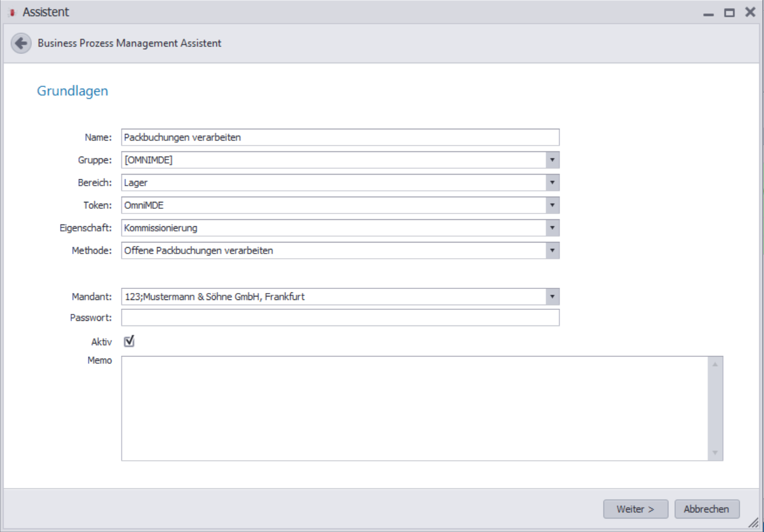Untick the Aktiv checkbox

pos(129,341)
